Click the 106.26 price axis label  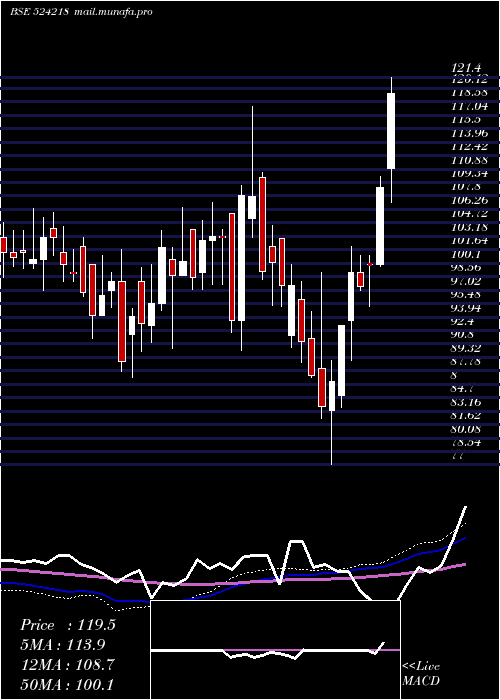click(469, 200)
